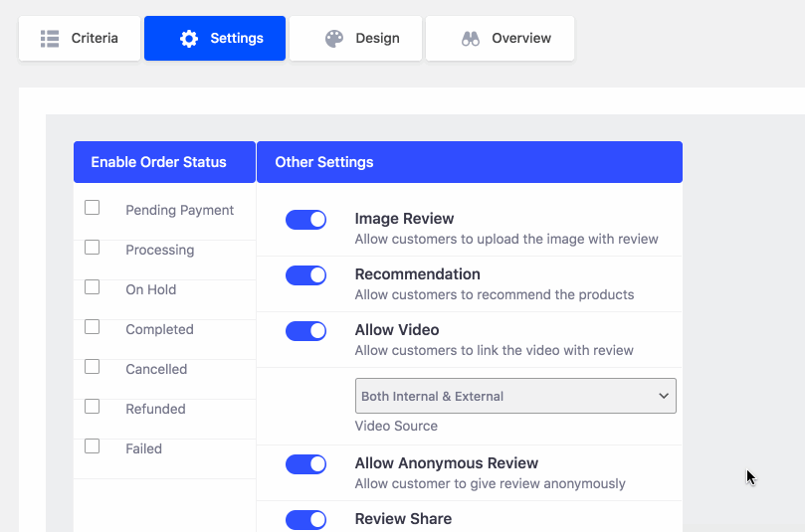This screenshot has height=532, width=805.
Task: Click the Processing label text
Action: pyautogui.click(x=159, y=250)
